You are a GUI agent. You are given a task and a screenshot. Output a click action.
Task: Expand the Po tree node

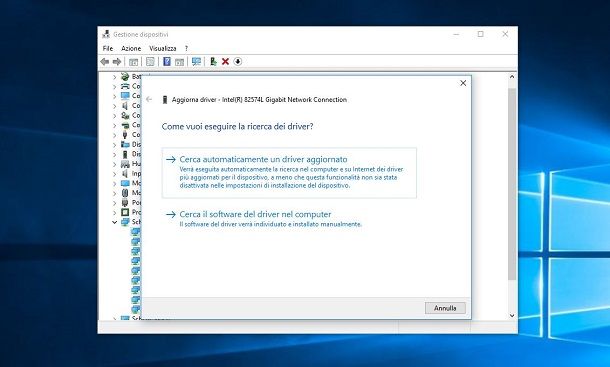114,203
